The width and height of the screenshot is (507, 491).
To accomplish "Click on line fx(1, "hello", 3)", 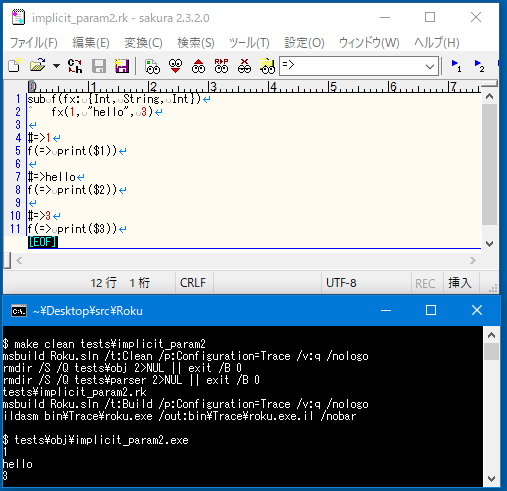I will [x=102, y=112].
